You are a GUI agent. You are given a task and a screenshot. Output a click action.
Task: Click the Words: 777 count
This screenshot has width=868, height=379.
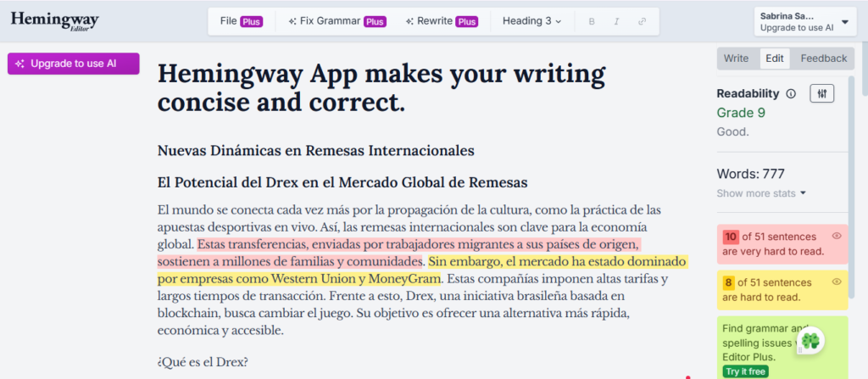pos(751,174)
